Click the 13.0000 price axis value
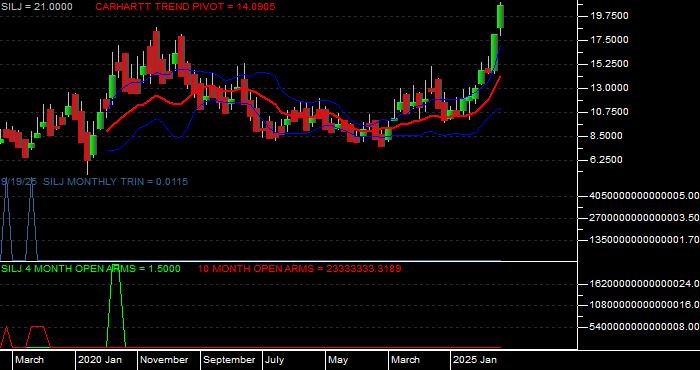The height and width of the screenshot is (370, 700). (609, 88)
